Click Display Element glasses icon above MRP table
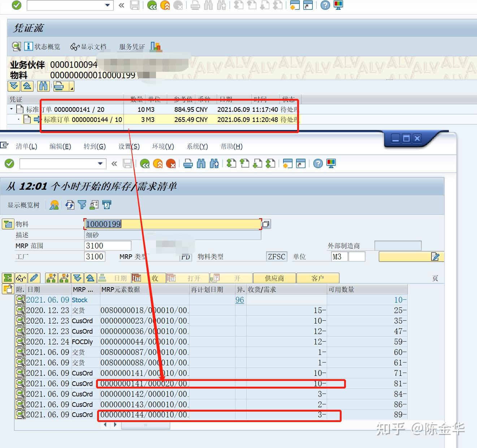The image size is (477, 448). 21,278
